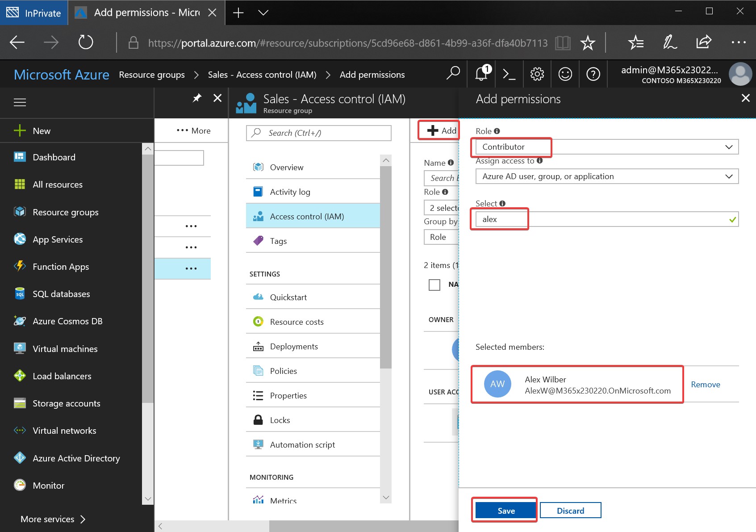
Task: Click the Virtual networks icon
Action: (20, 431)
